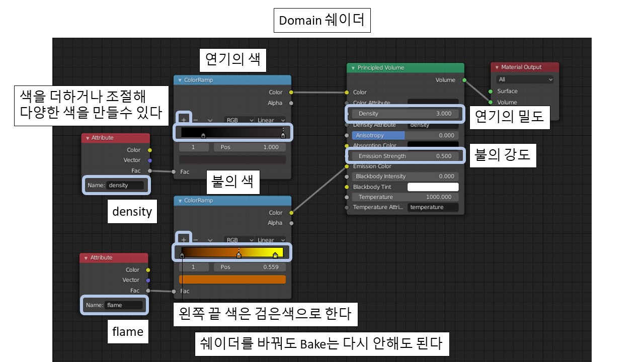Select the black left stop on lower ColorRamp
The image size is (644, 362).
182,255
